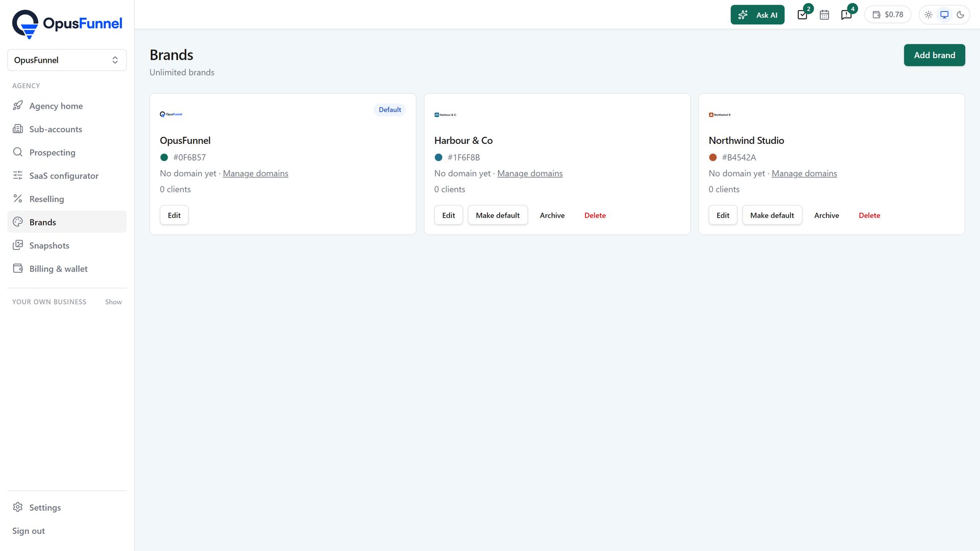This screenshot has width=980, height=551.
Task: Open Manage domains for OpusFunnel brand
Action: (255, 173)
